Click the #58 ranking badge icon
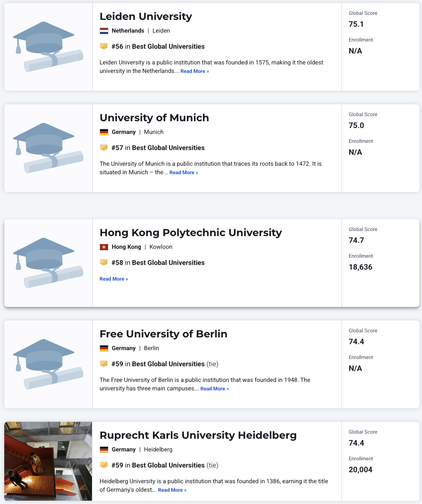 [x=104, y=263]
